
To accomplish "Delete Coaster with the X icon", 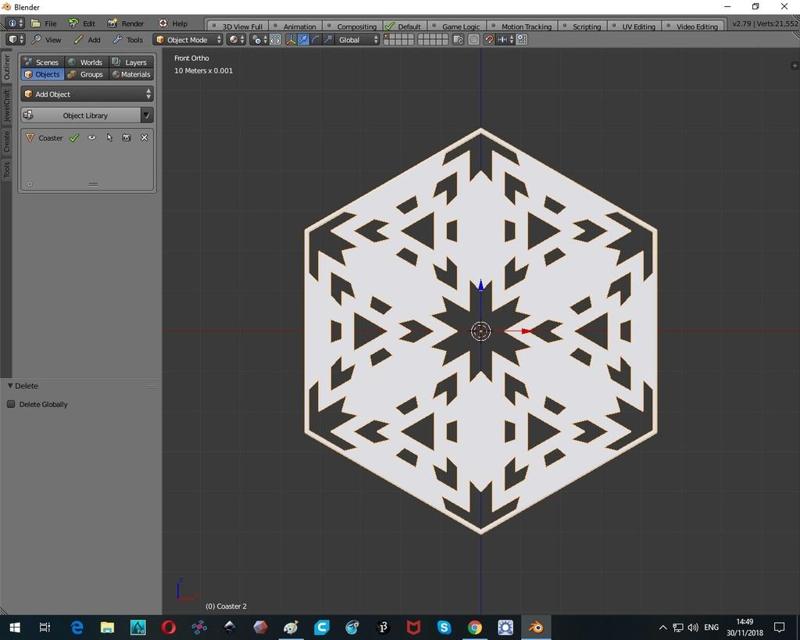I will coord(144,138).
